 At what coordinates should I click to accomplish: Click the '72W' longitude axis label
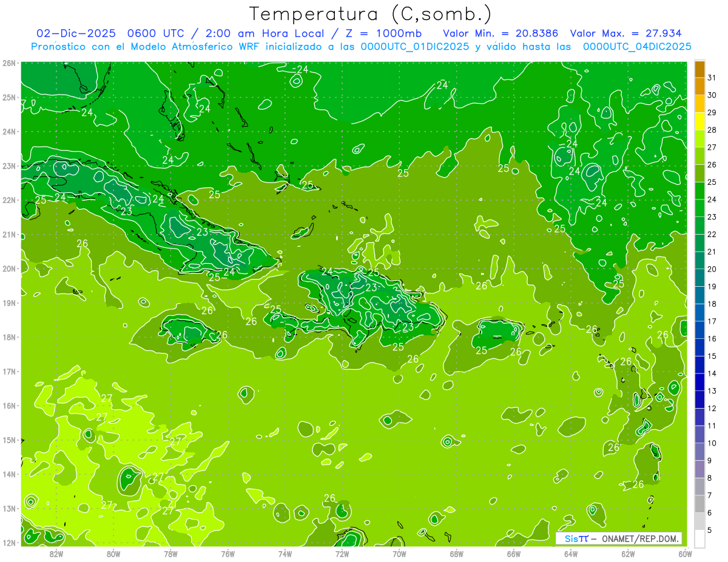[342, 554]
